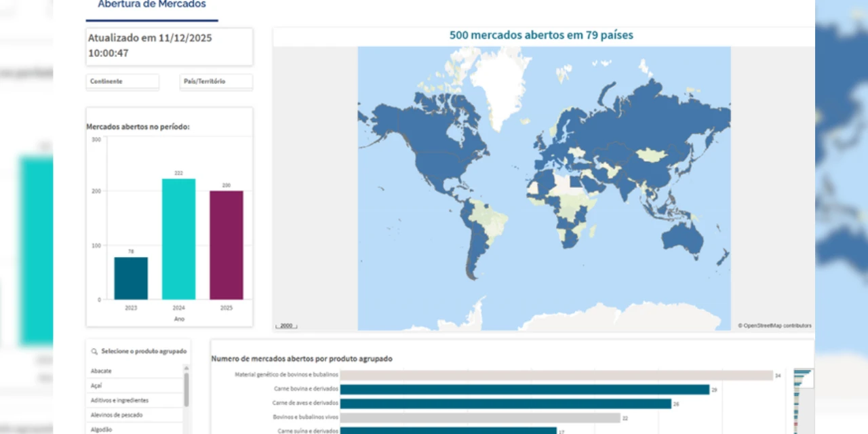
Task: Click the Material genético de bovinos bar
Action: pos(556,375)
